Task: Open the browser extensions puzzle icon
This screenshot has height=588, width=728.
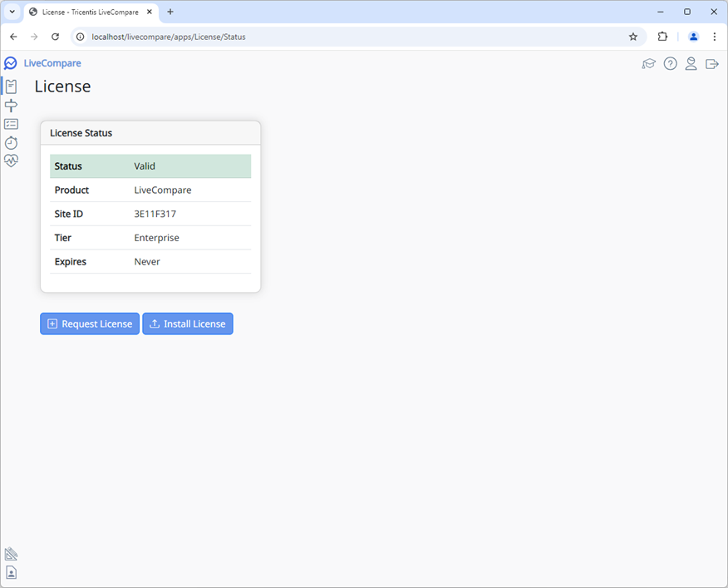Action: (662, 37)
